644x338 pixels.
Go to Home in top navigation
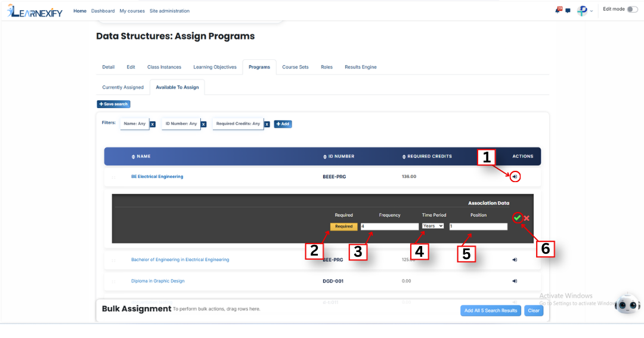tap(80, 11)
